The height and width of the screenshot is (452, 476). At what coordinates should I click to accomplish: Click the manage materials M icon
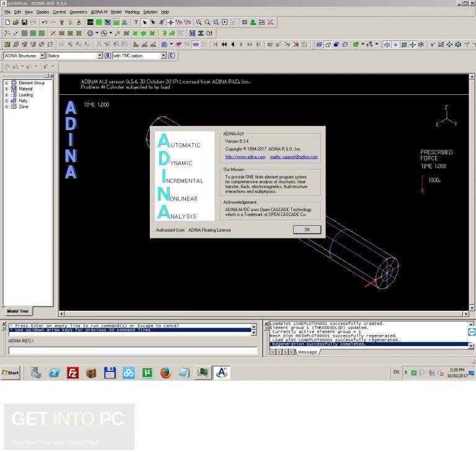point(192,33)
